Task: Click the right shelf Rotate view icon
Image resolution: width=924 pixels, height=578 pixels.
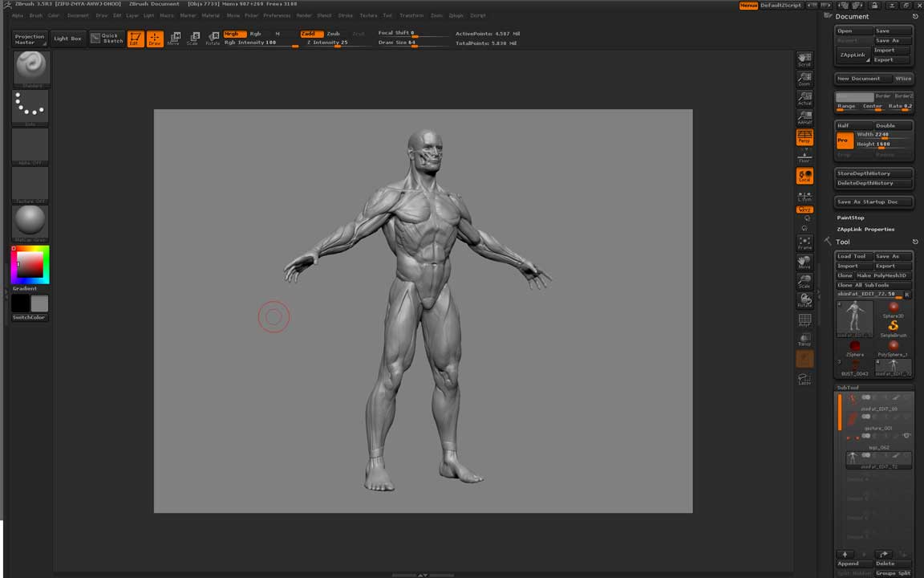Action: pyautogui.click(x=804, y=300)
